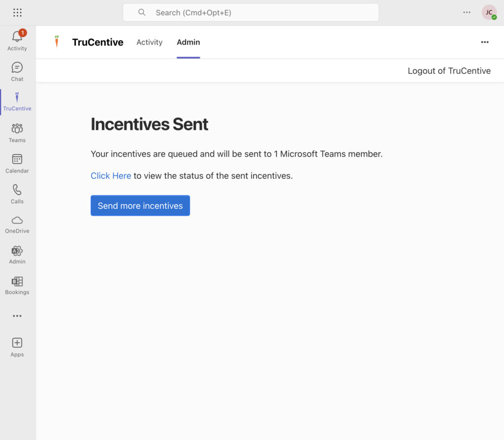This screenshot has height=440, width=504.
Task: Open the Apps store icon
Action: [17, 343]
